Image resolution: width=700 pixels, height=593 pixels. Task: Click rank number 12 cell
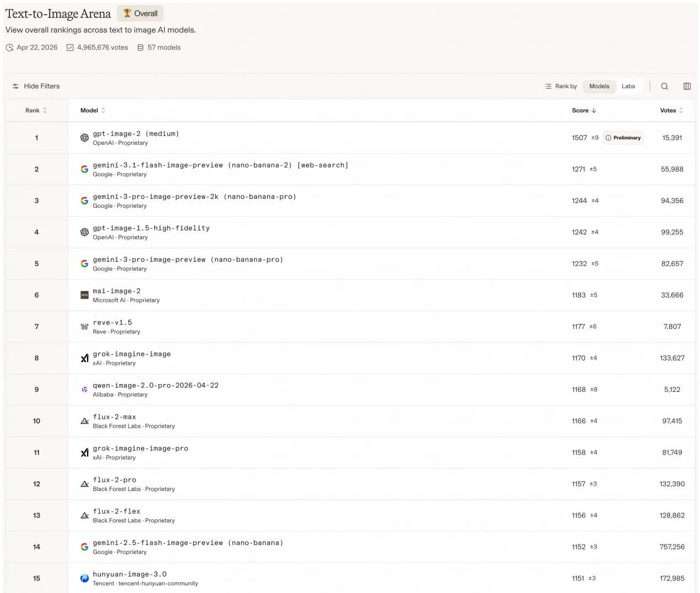(37, 484)
